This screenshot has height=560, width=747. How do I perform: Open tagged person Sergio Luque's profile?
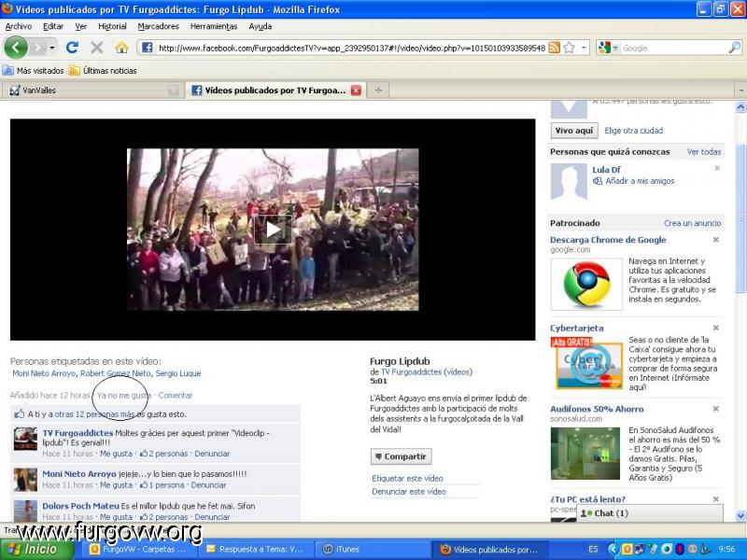point(178,373)
